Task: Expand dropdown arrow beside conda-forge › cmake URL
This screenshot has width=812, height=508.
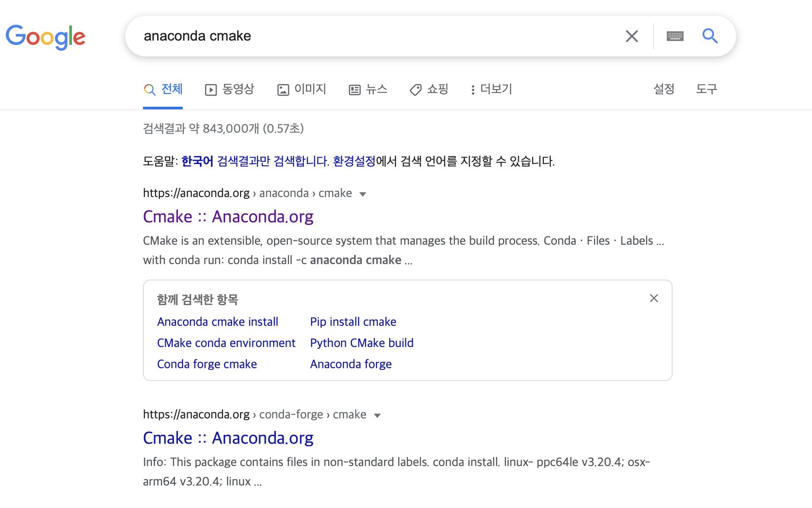Action: tap(377, 415)
